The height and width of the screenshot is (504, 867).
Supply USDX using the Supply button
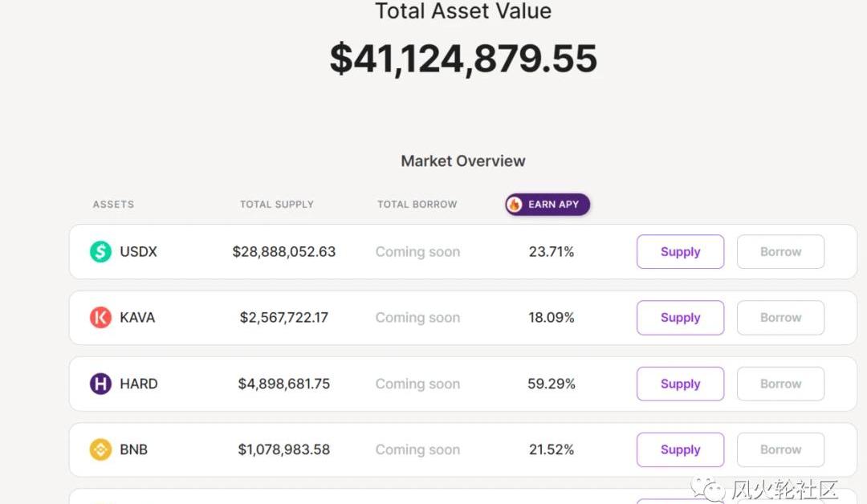[x=680, y=251]
